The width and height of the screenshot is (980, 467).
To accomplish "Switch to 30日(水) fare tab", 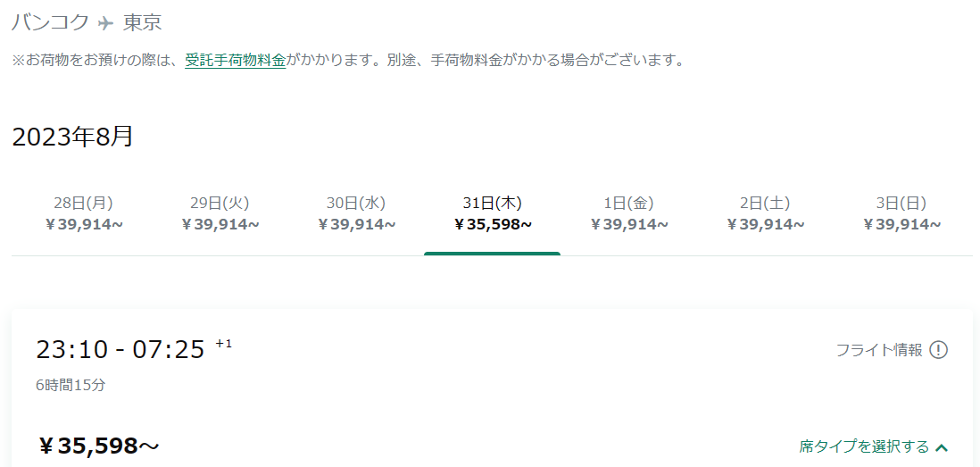I will 356,213.
